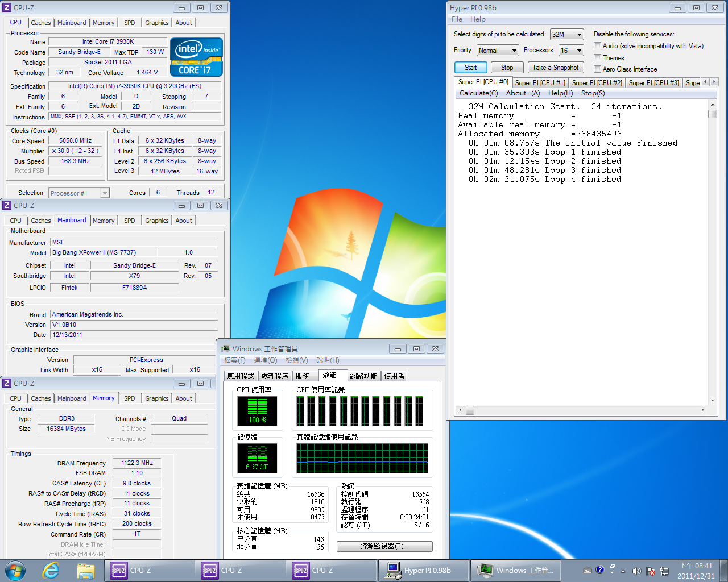Click the down arrow of the Hyper PI output scrollbar

(x=713, y=400)
